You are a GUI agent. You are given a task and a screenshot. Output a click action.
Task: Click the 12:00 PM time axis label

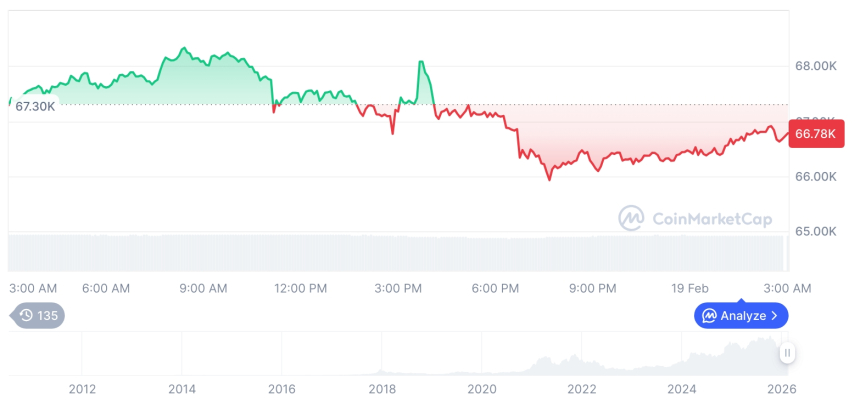tap(300, 288)
